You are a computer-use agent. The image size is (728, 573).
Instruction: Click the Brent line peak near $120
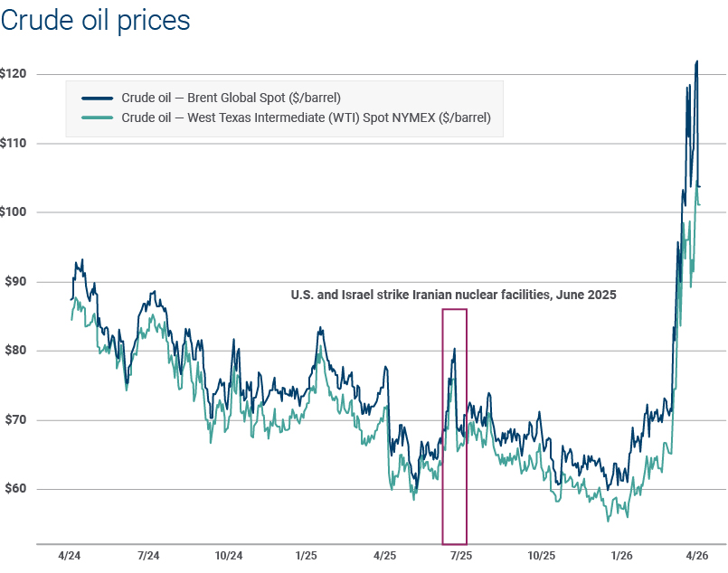tap(696, 61)
